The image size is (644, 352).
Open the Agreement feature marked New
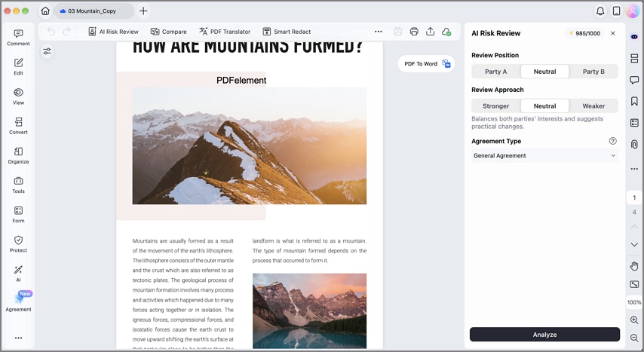point(18,301)
